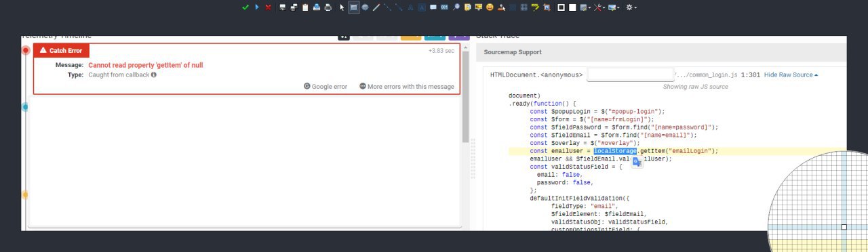Click the save-all double floppy icon
868x252 pixels.
click(294, 7)
